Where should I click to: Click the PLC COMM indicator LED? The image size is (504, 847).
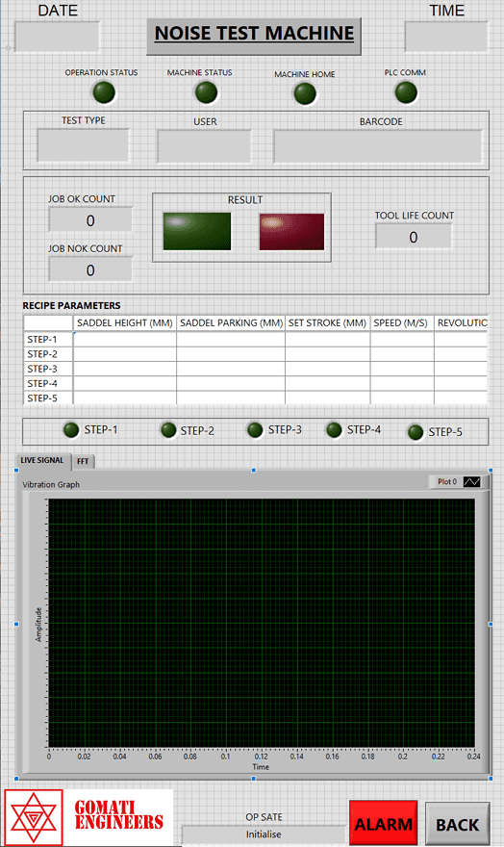(406, 91)
